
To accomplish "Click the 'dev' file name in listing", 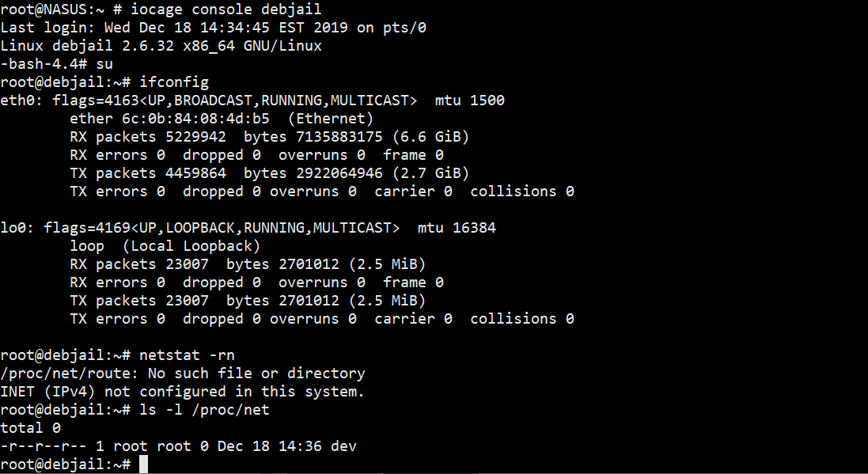I will coord(343,446).
